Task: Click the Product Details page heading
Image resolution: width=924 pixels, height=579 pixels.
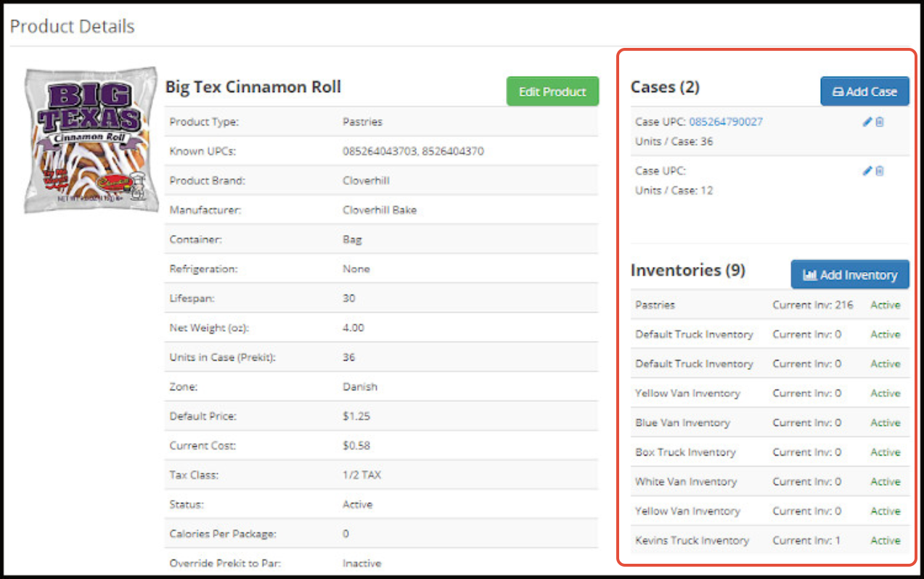Action: [72, 27]
